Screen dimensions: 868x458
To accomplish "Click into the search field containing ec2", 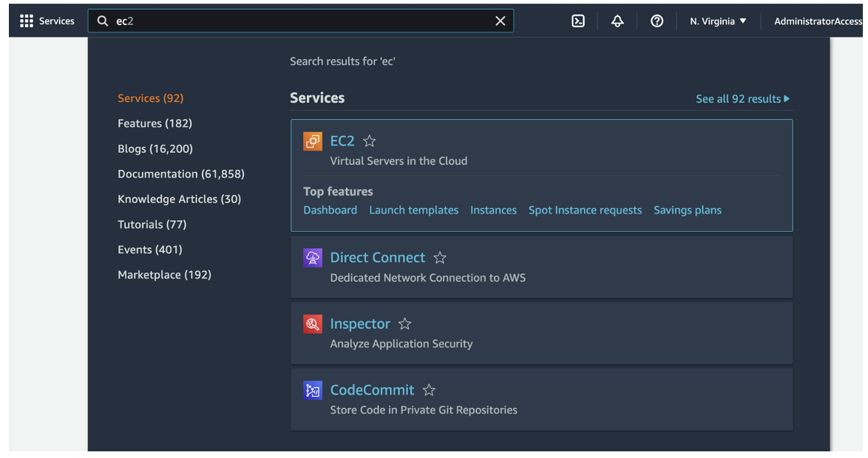I will [x=301, y=21].
